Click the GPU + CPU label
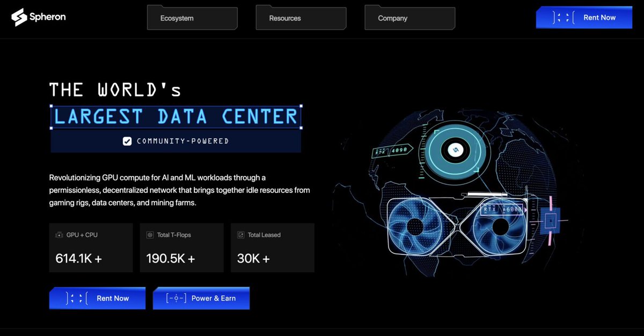 click(x=82, y=235)
